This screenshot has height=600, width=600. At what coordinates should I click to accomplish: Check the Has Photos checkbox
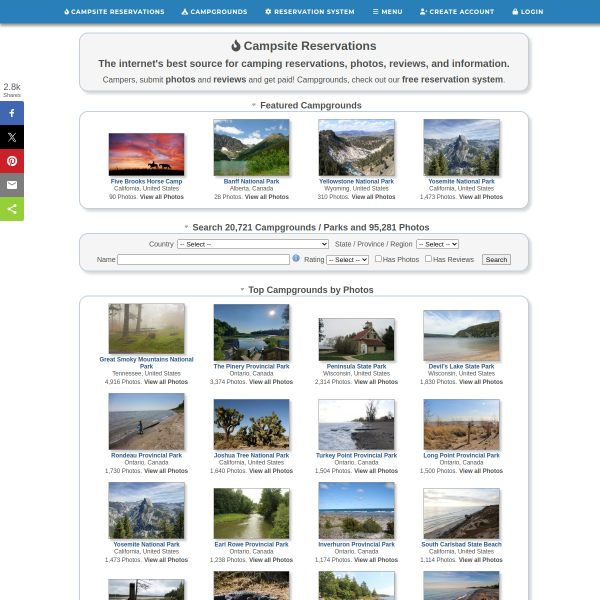click(x=378, y=259)
